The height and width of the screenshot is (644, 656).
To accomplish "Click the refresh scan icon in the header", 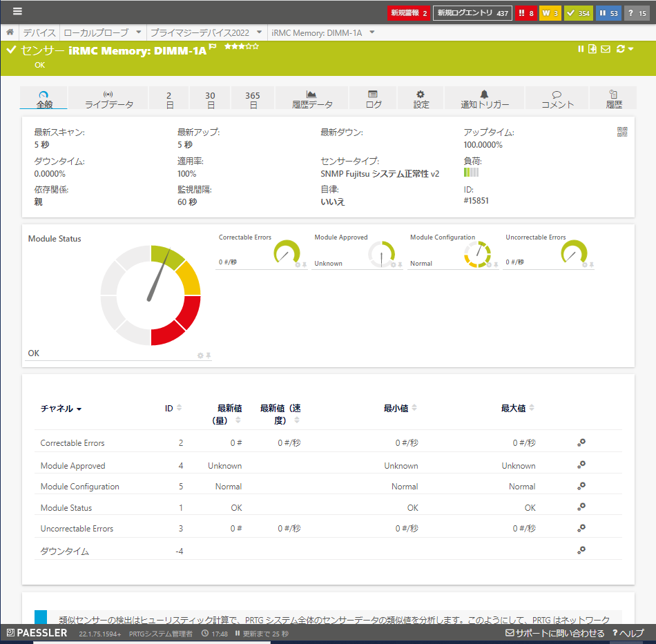I will [621, 49].
